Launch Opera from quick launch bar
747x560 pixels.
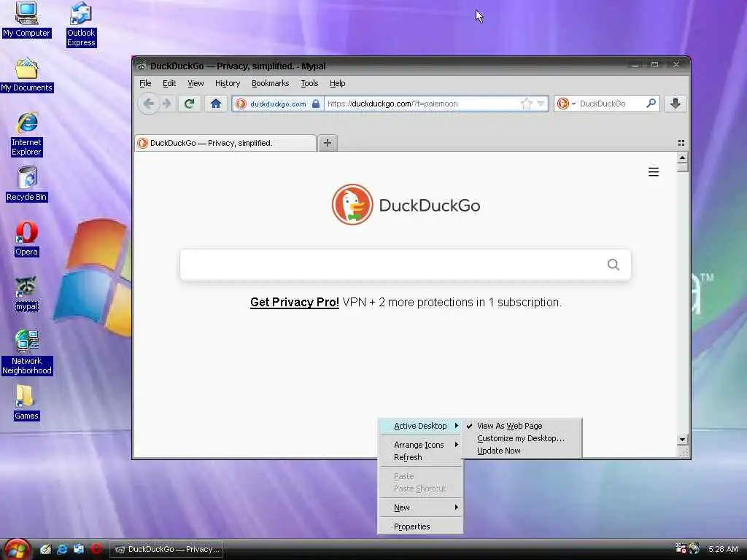point(96,548)
